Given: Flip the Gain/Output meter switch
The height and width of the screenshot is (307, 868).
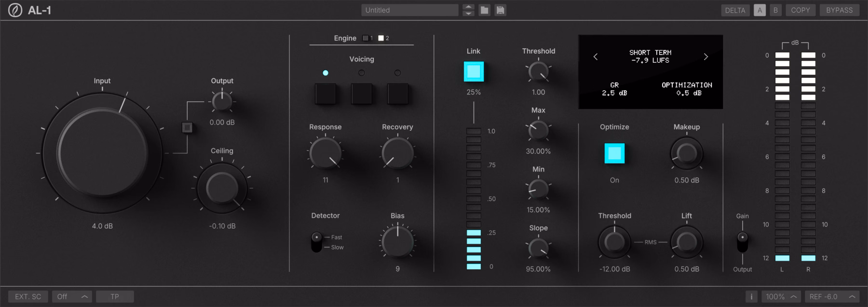Looking at the screenshot, I should [743, 242].
